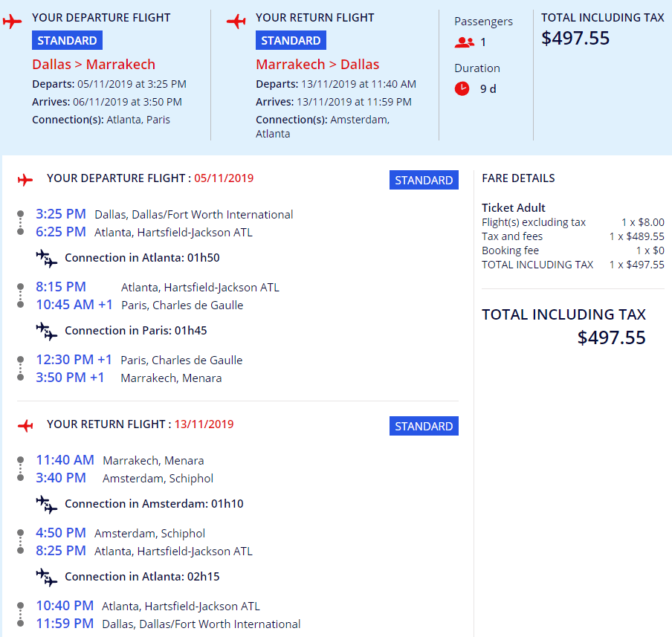The image size is (672, 637).
Task: Click the $497.55 total in fare details
Action: coord(611,337)
